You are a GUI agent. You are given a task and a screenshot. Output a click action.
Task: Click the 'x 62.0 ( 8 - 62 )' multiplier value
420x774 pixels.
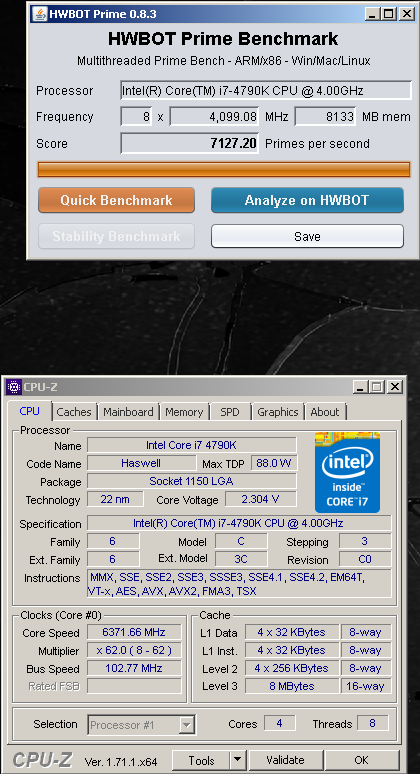[134, 650]
